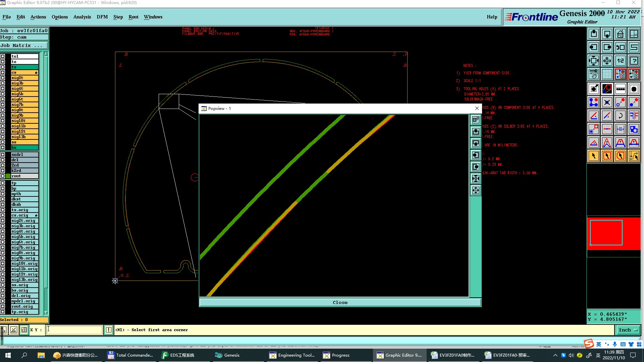The image size is (644, 362).
Task: Open the Job Matrix button
Action: 24,46
